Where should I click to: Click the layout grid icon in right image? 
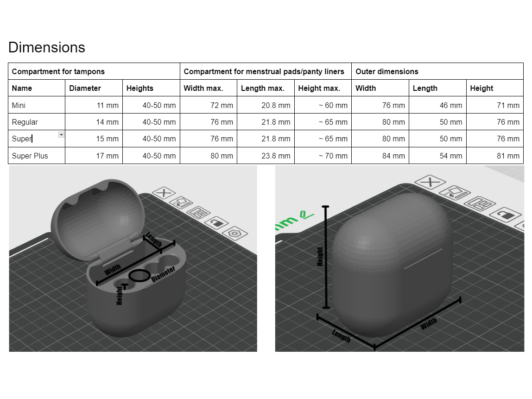(480, 204)
